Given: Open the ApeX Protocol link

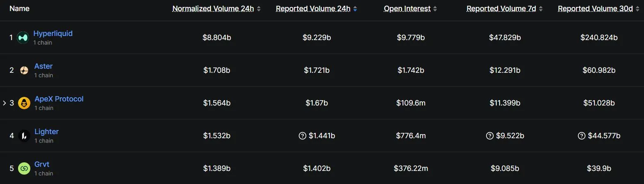Looking at the screenshot, I should tap(59, 99).
